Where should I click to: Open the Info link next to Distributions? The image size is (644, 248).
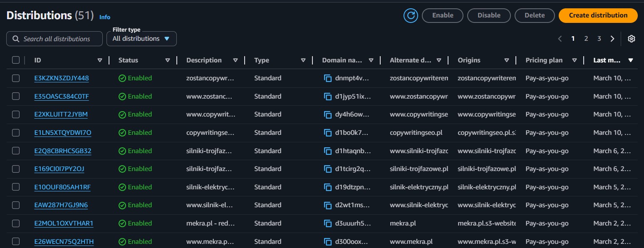pyautogui.click(x=104, y=17)
